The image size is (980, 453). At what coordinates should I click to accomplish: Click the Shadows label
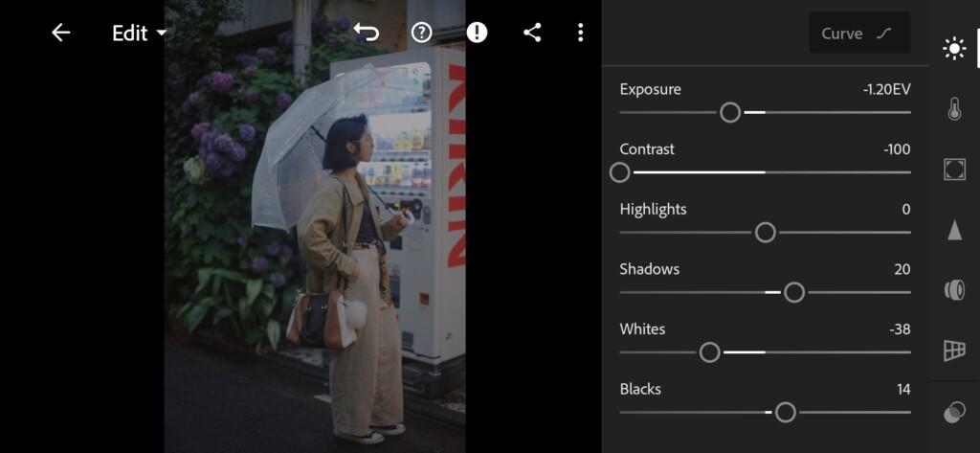pyautogui.click(x=650, y=270)
